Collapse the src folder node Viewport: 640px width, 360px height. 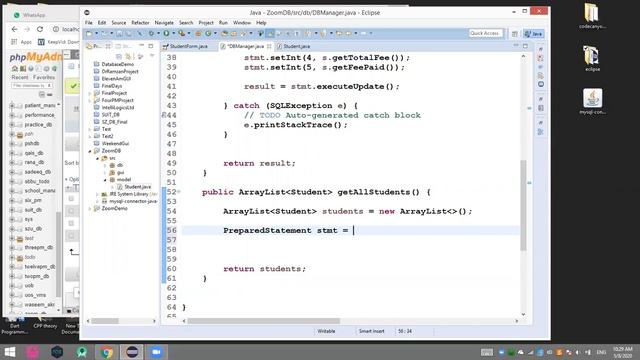tap(98, 158)
